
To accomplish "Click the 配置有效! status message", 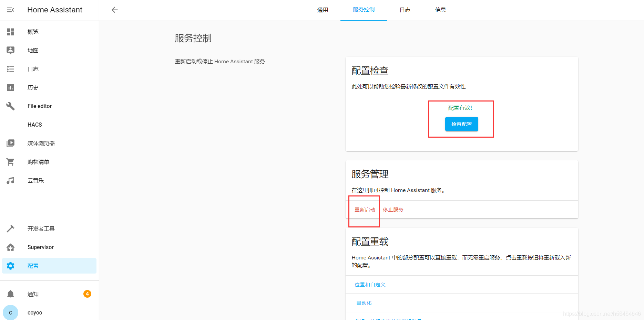I will coord(460,108).
